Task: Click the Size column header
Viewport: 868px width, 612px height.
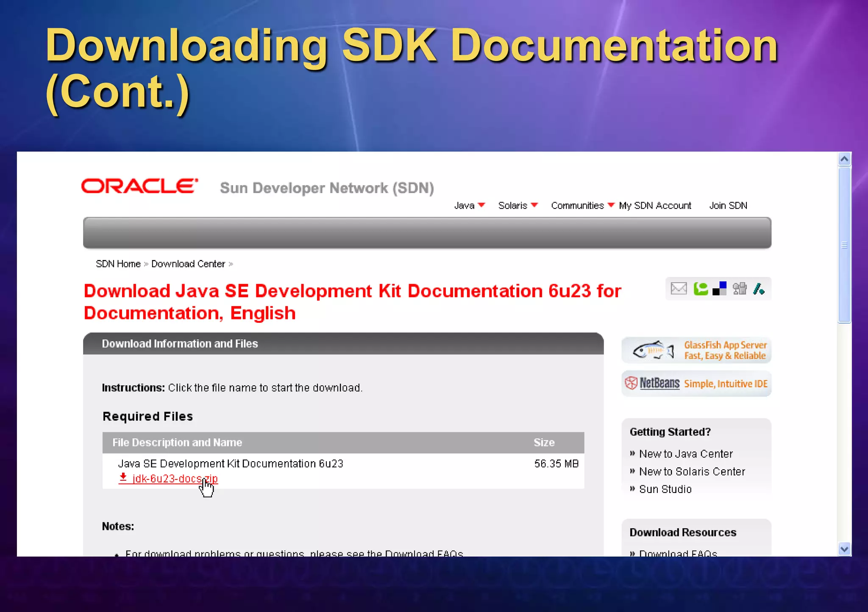Action: tap(544, 442)
